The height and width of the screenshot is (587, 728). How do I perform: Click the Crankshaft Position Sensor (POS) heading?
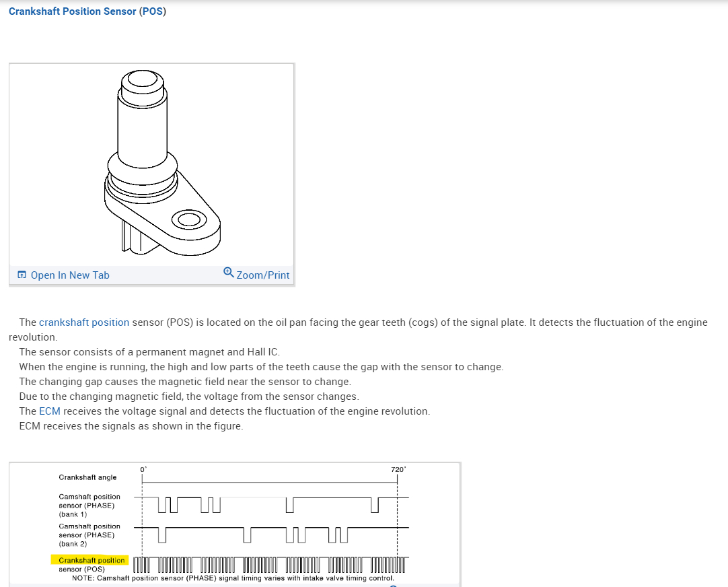click(87, 11)
